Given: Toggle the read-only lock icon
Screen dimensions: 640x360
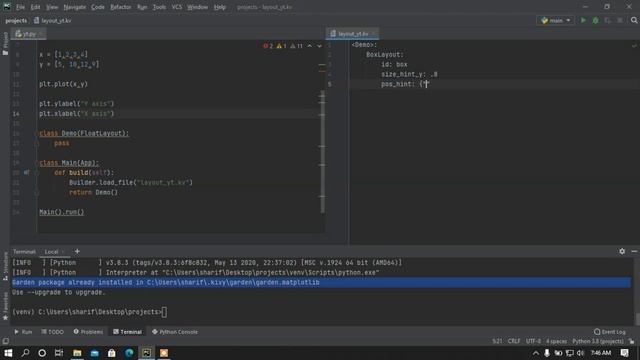Looking at the screenshot, I should [631, 341].
